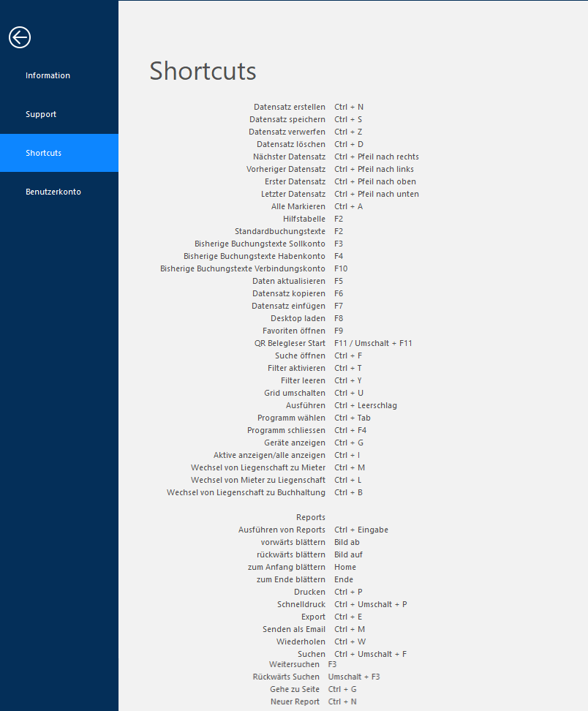Click the 'Senden als Email' label
The width and height of the screenshot is (588, 711).
294,629
